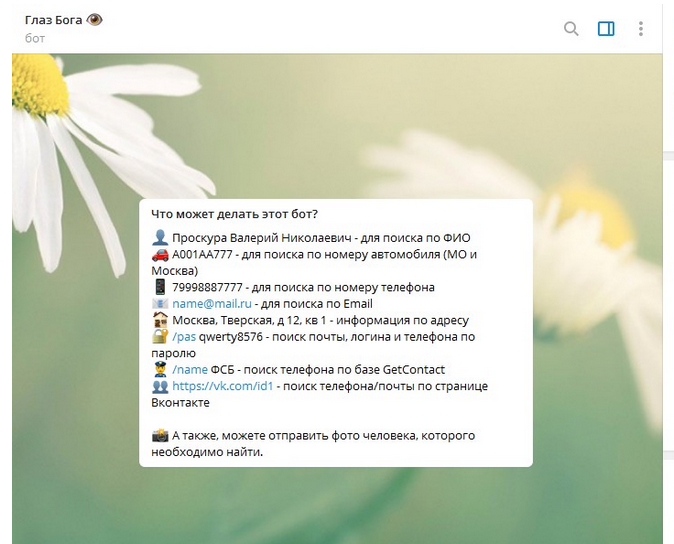Click the text "необходимо найти."
Screen dimensions: 674x544
(x=207, y=452)
